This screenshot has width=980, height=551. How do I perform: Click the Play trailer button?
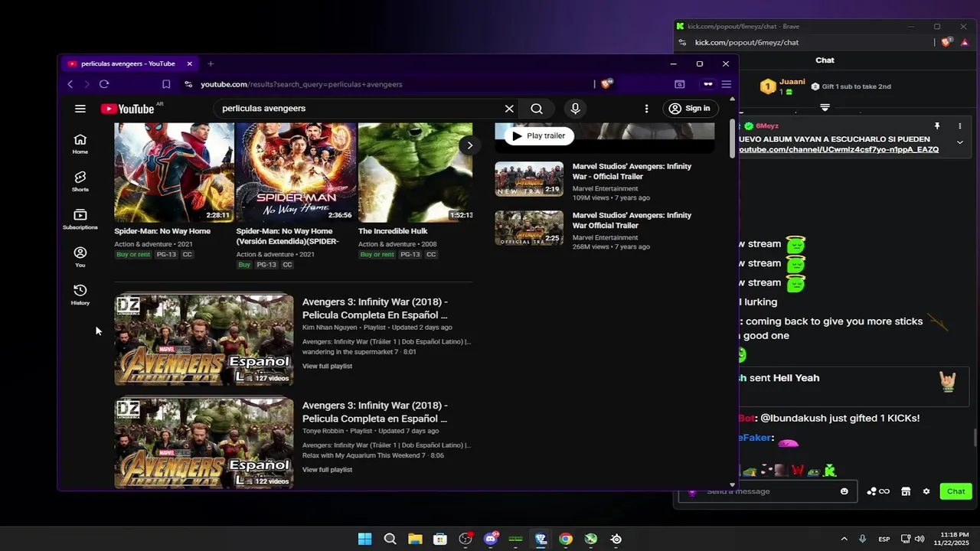pos(538,135)
